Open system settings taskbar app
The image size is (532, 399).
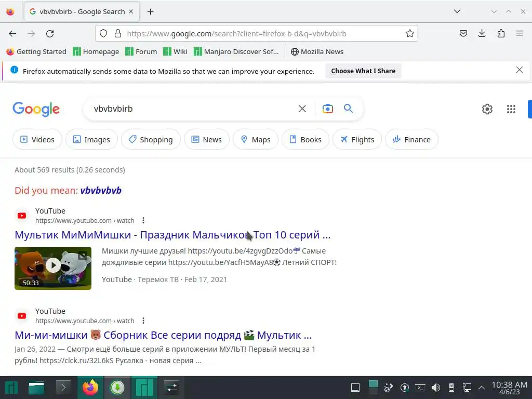171,388
